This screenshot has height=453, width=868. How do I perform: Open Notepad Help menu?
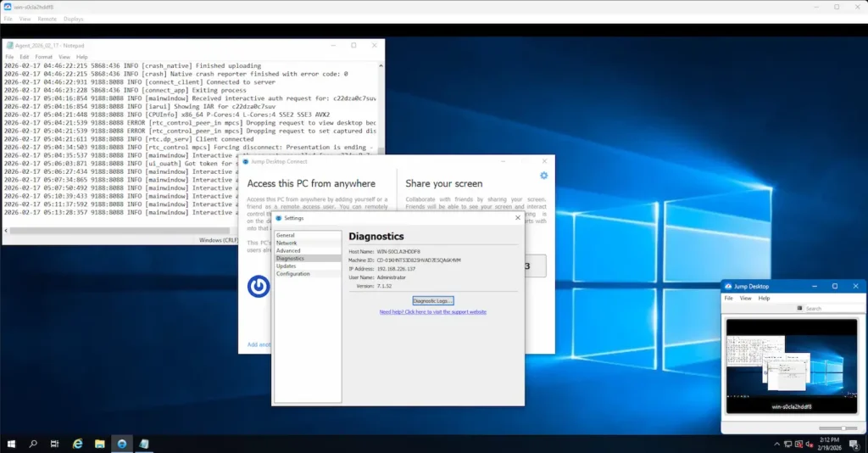[x=82, y=57]
